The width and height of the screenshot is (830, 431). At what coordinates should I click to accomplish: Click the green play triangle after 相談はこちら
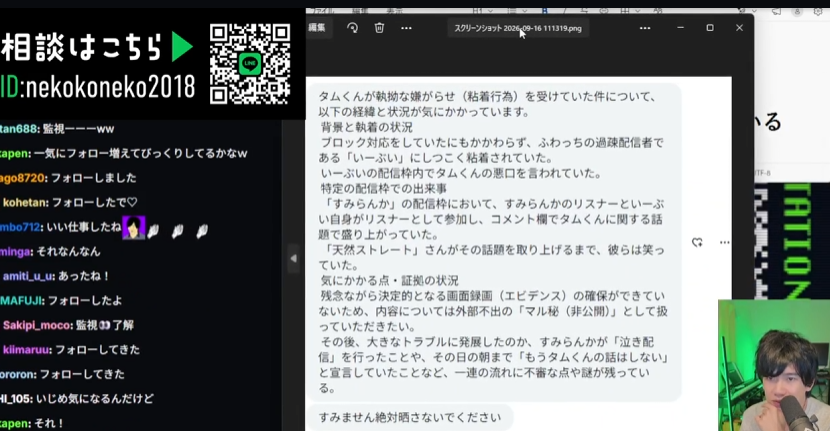pos(182,47)
